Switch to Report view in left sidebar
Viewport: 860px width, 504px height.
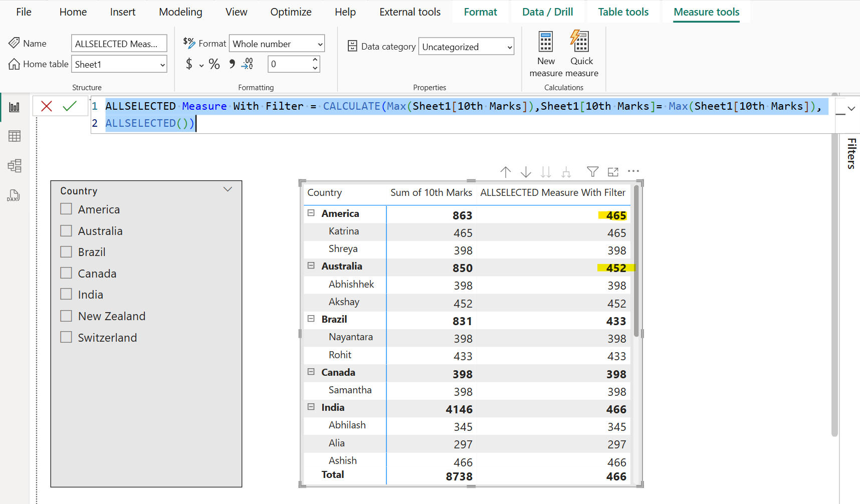[15, 106]
